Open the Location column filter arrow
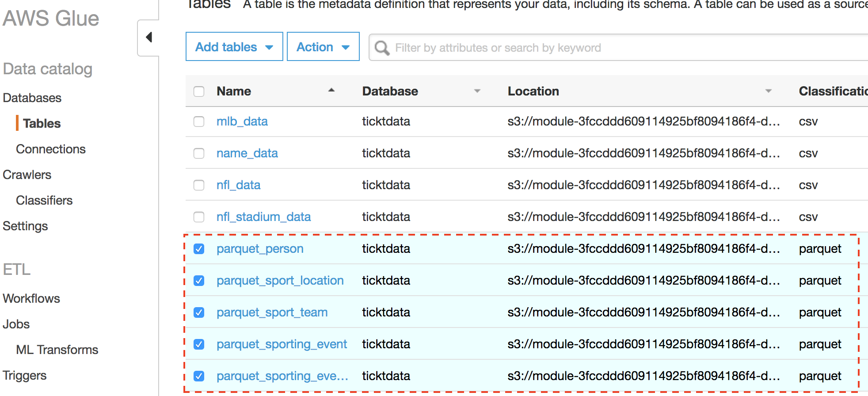Image resolution: width=868 pixels, height=396 pixels. click(768, 91)
